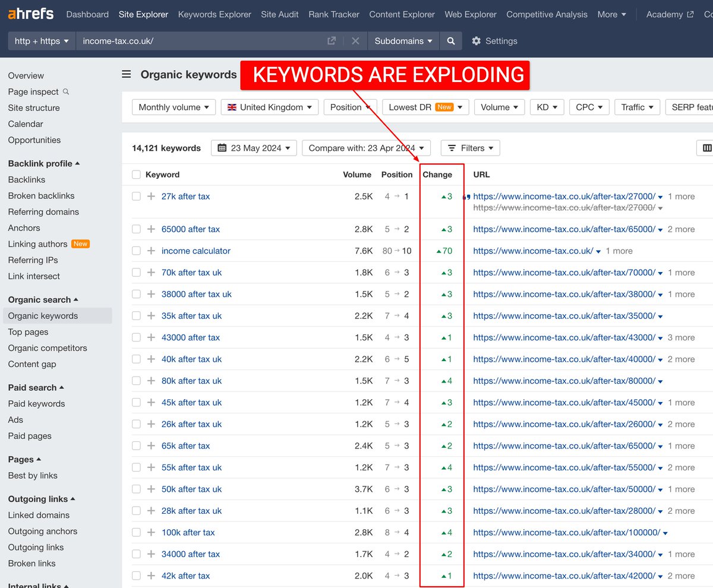Select all keywords with header checkbox

[136, 175]
